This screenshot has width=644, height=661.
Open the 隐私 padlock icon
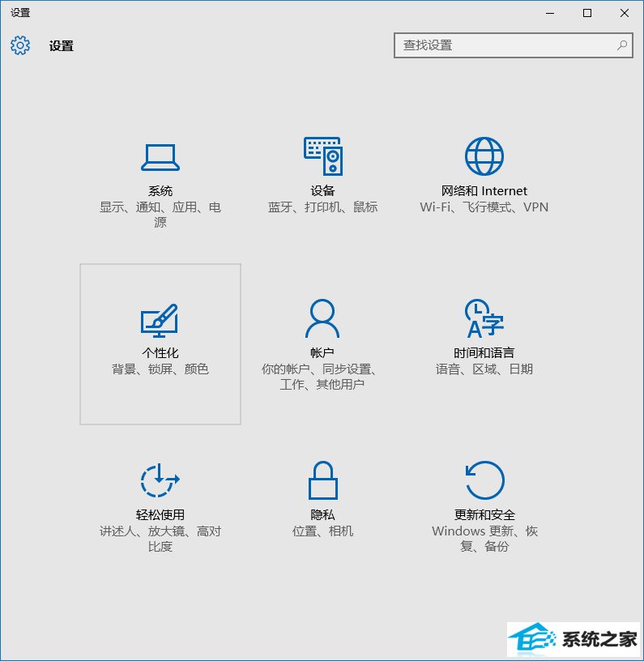coord(323,480)
